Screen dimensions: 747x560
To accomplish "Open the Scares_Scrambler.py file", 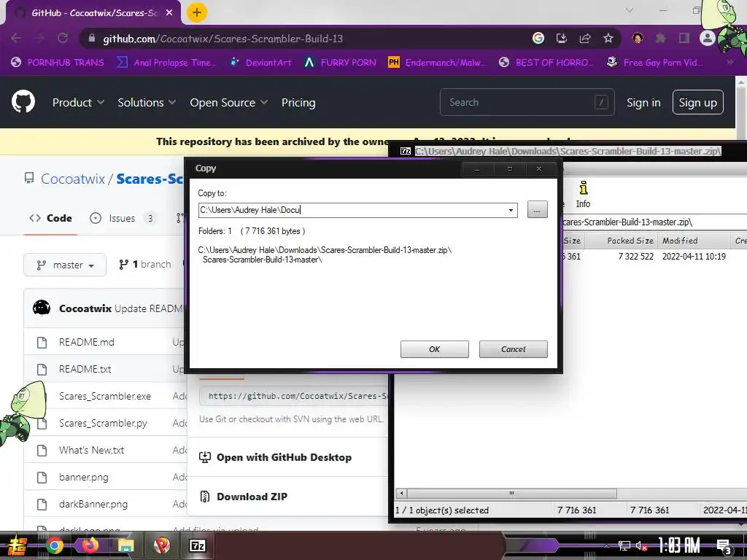I will pos(103,423).
